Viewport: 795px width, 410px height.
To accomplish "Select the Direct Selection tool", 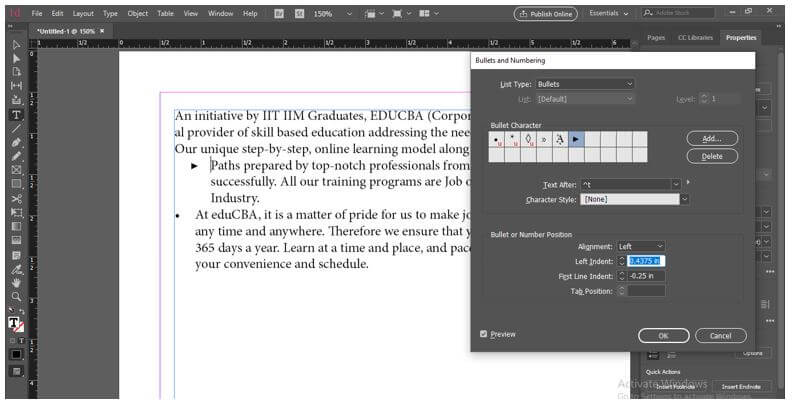I will pyautogui.click(x=16, y=58).
